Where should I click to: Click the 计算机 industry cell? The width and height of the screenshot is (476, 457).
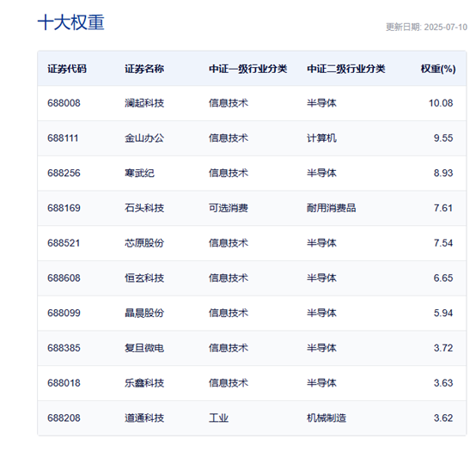point(322,138)
